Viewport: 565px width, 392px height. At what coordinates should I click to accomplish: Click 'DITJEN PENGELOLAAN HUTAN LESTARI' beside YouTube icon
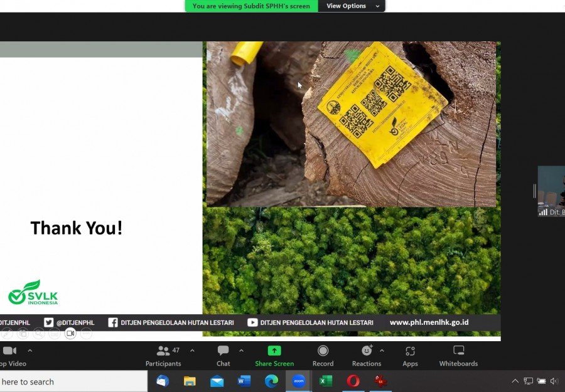[x=317, y=322]
